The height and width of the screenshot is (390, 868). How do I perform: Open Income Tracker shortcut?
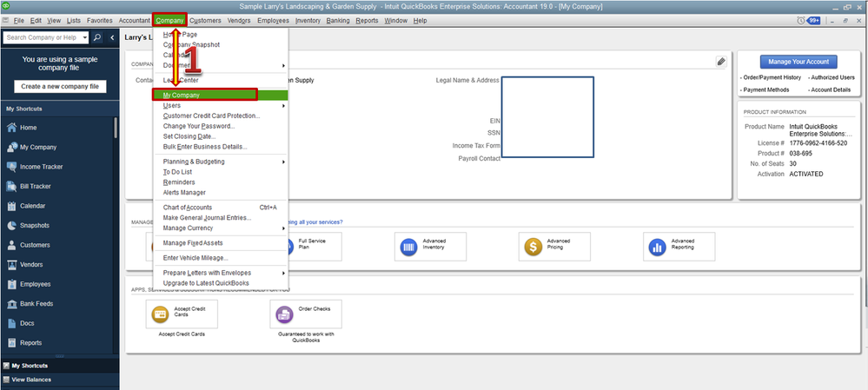pyautogui.click(x=35, y=167)
